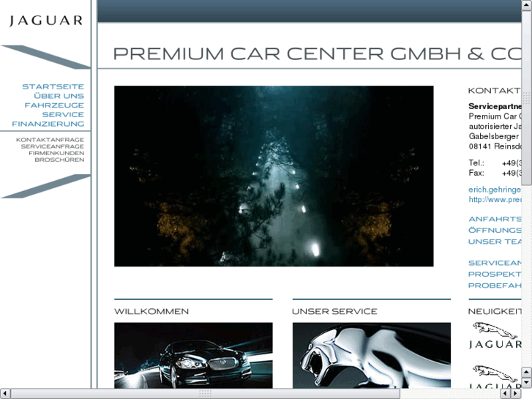Click the Kontakt heading
Screen dimensions: 532x399
pyautogui.click(x=495, y=91)
